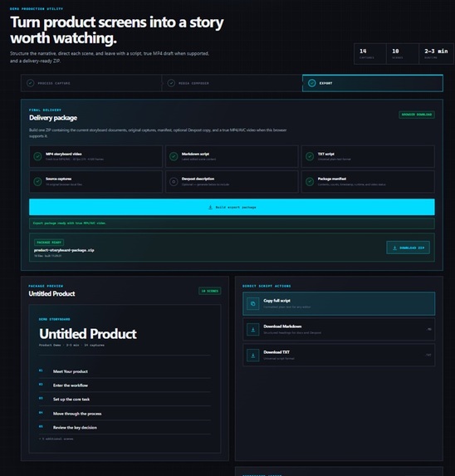Download the ZIP package
Image resolution: width=455 pixels, height=476 pixels.
(408, 248)
